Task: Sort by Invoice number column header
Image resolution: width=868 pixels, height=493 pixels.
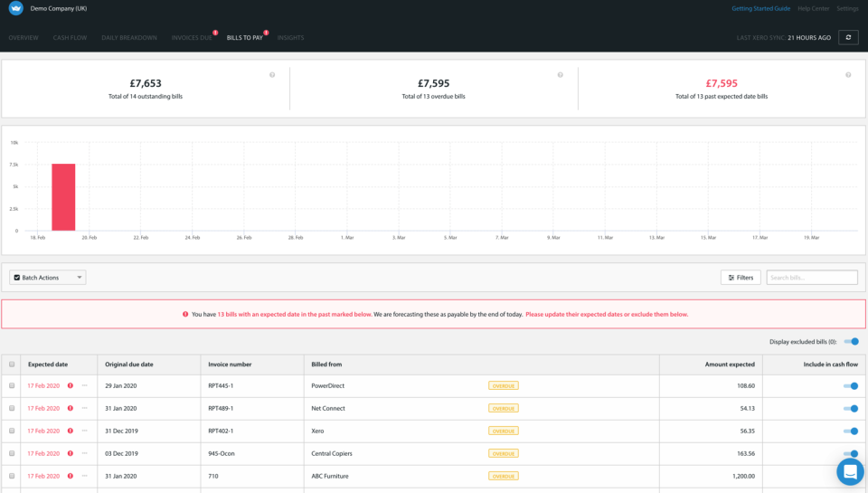Action: click(230, 365)
